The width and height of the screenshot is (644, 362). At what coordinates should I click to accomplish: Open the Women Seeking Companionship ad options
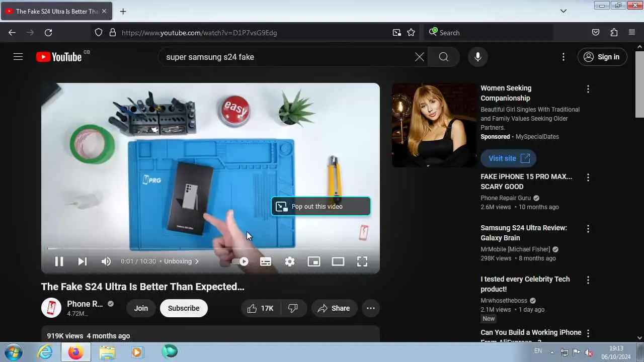point(588,89)
